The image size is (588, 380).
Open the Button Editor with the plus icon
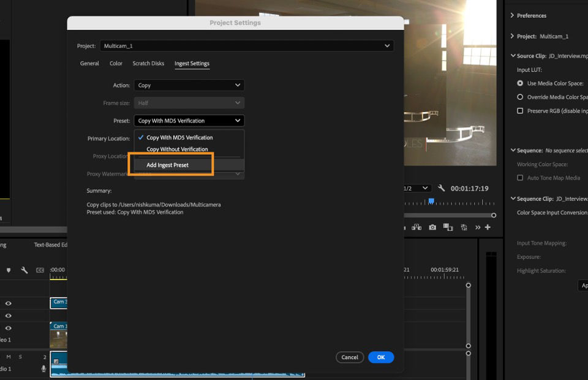(488, 227)
